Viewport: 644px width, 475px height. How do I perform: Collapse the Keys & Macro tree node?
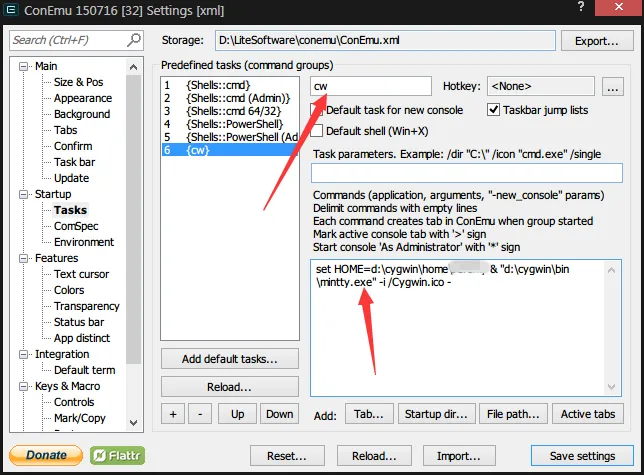[24, 386]
